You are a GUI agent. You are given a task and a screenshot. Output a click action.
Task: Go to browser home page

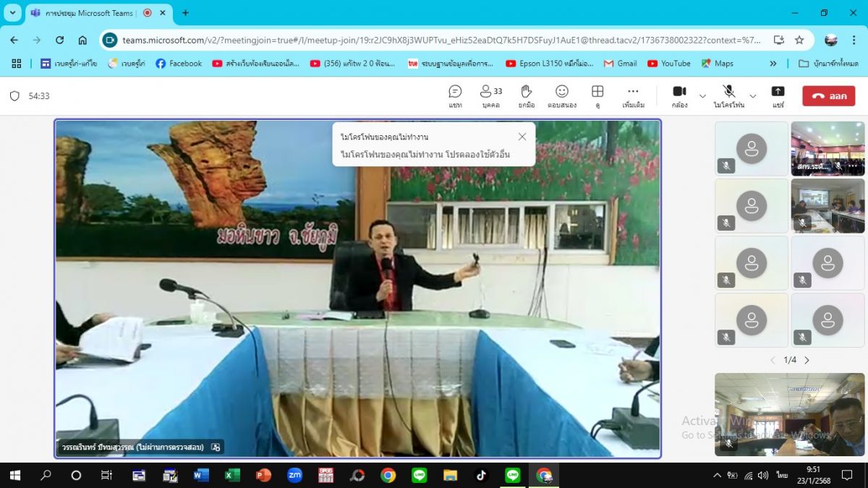[x=82, y=40]
